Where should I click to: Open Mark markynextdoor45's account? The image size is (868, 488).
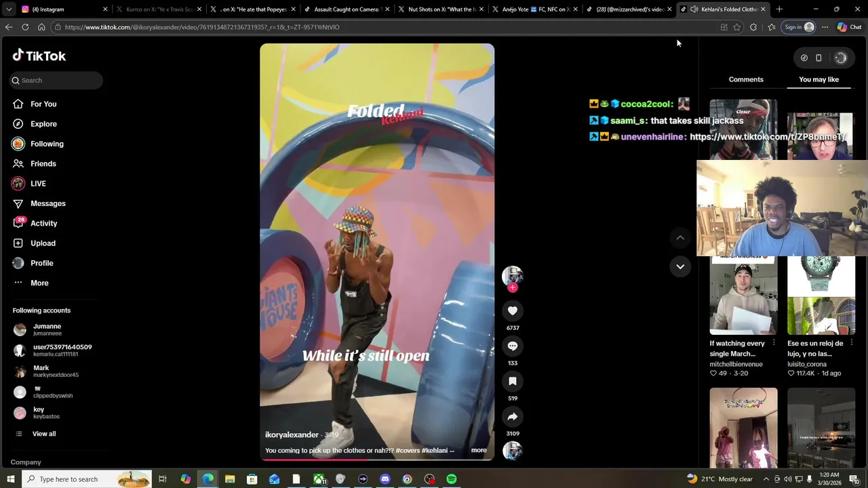[56, 371]
